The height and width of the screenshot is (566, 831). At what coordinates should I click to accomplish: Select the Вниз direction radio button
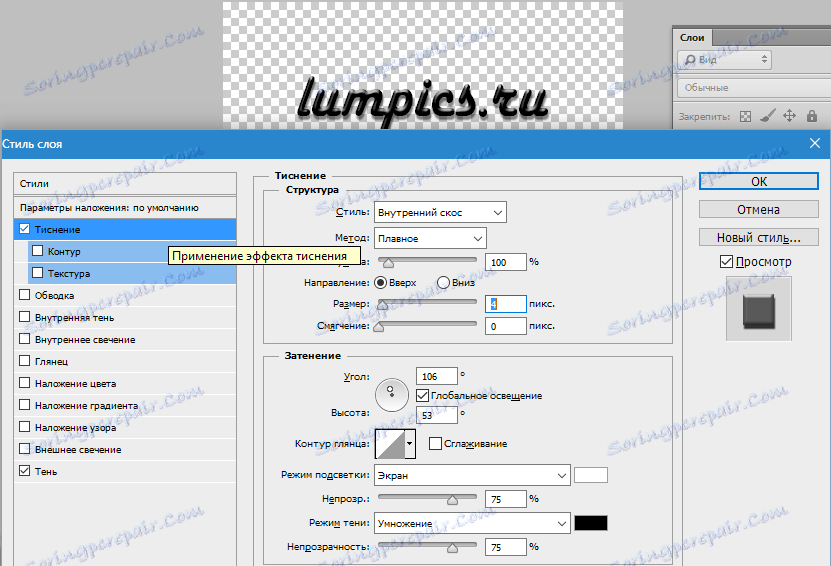[444, 282]
